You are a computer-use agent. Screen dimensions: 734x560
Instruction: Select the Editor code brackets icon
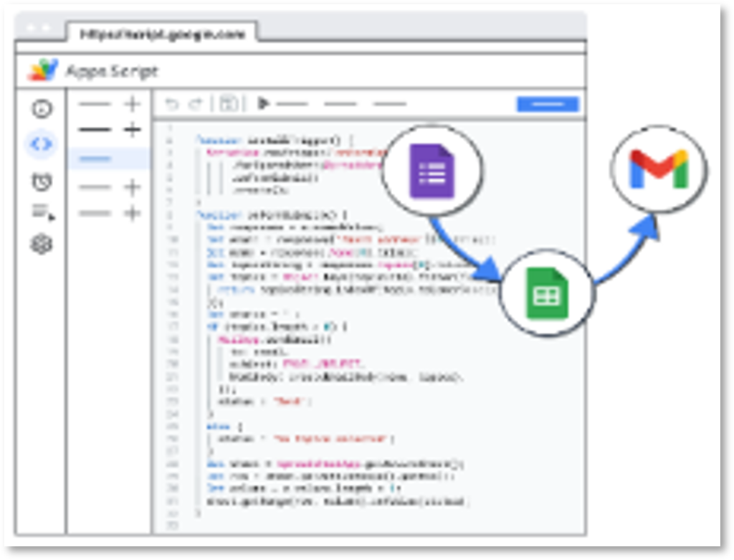click(x=42, y=144)
